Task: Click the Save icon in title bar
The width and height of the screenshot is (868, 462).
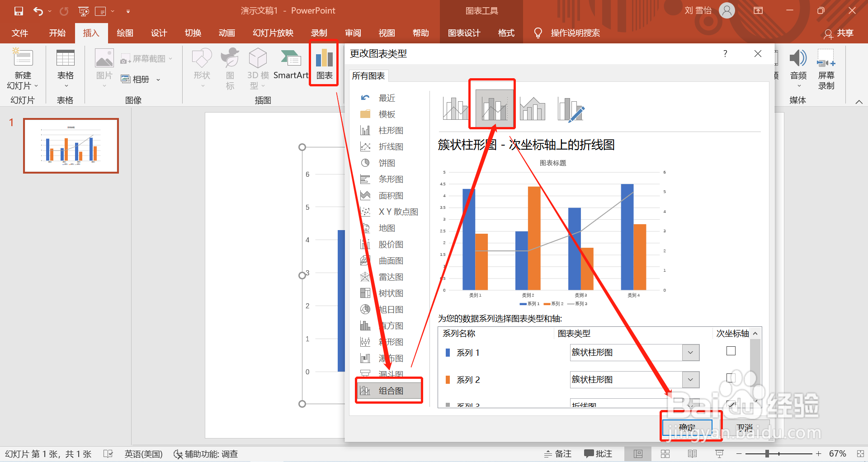Action: 19,11
